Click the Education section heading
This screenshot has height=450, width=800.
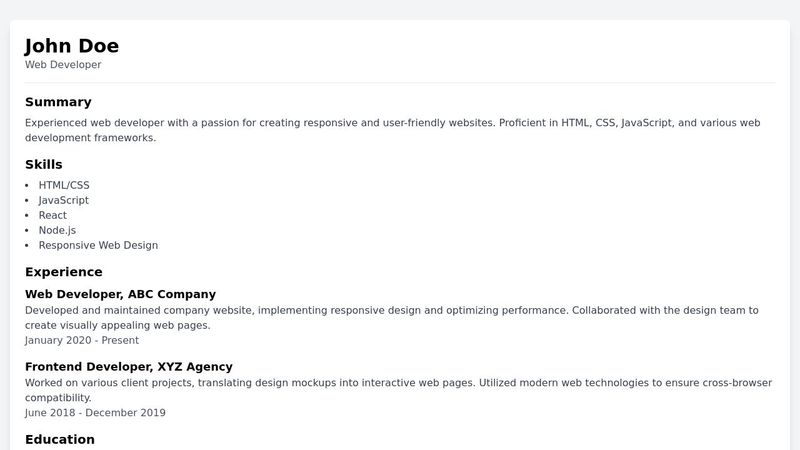tap(60, 439)
